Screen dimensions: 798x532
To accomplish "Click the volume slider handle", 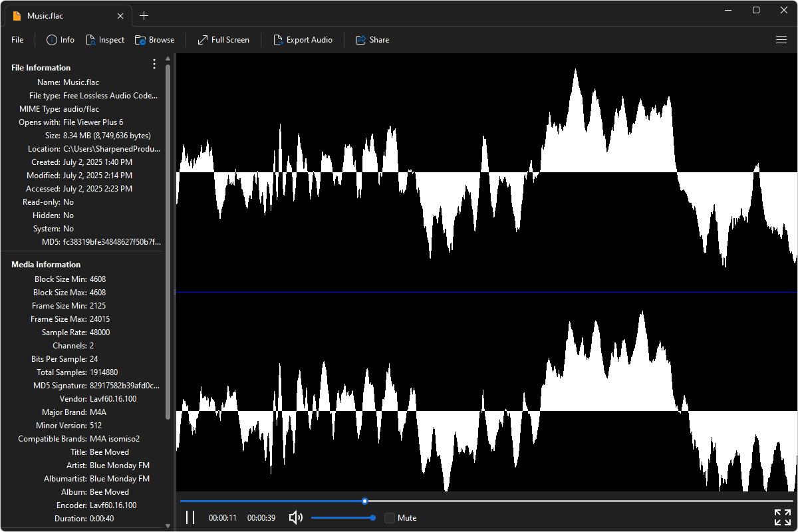I will 372,517.
